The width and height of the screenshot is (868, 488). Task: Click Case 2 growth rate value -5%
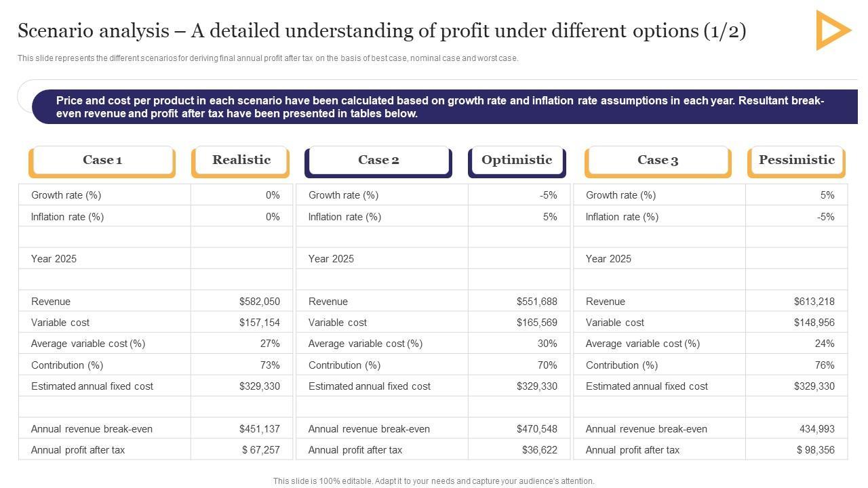(548, 195)
